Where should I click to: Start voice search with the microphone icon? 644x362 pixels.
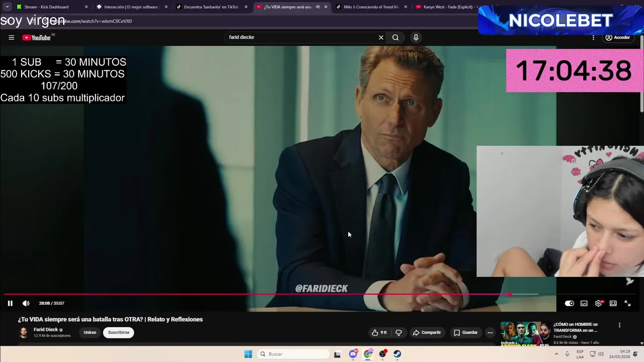416,37
